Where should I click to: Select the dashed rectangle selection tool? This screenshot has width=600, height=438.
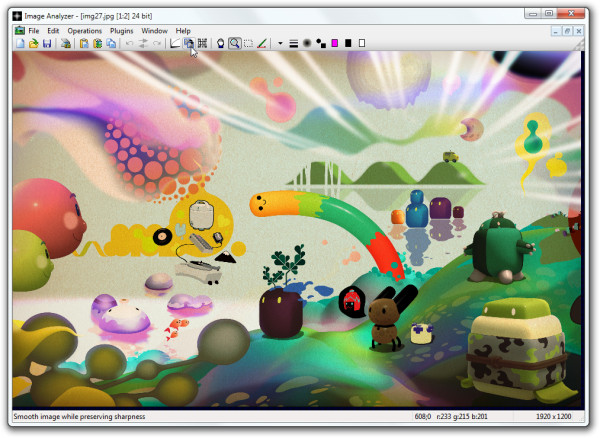pos(248,44)
